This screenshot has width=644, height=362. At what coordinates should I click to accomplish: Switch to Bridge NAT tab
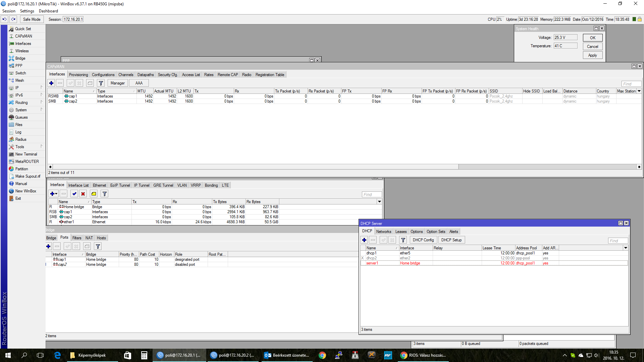[89, 238]
